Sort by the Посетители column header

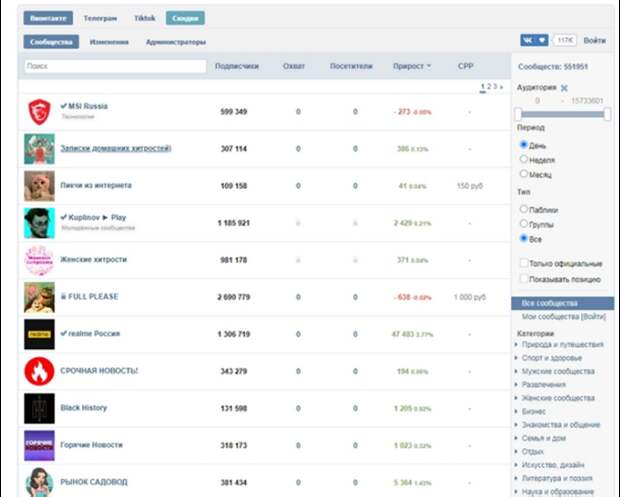pyautogui.click(x=351, y=66)
